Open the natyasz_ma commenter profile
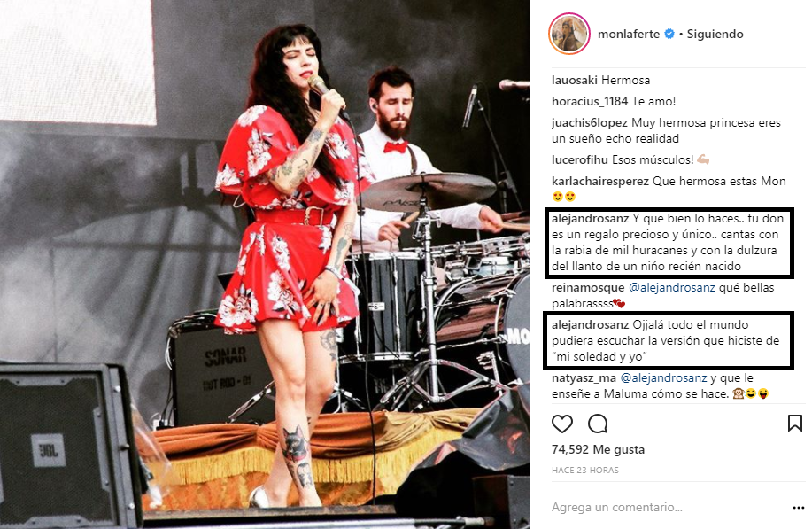 click(x=584, y=378)
